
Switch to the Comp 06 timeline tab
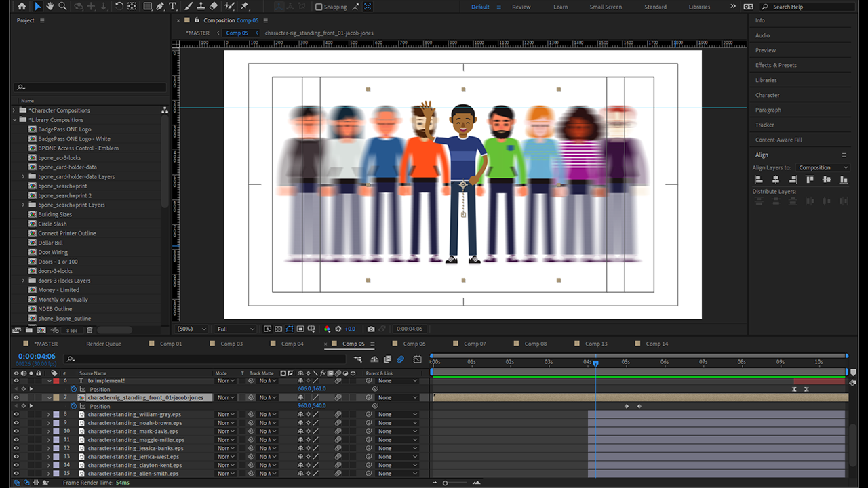click(414, 344)
